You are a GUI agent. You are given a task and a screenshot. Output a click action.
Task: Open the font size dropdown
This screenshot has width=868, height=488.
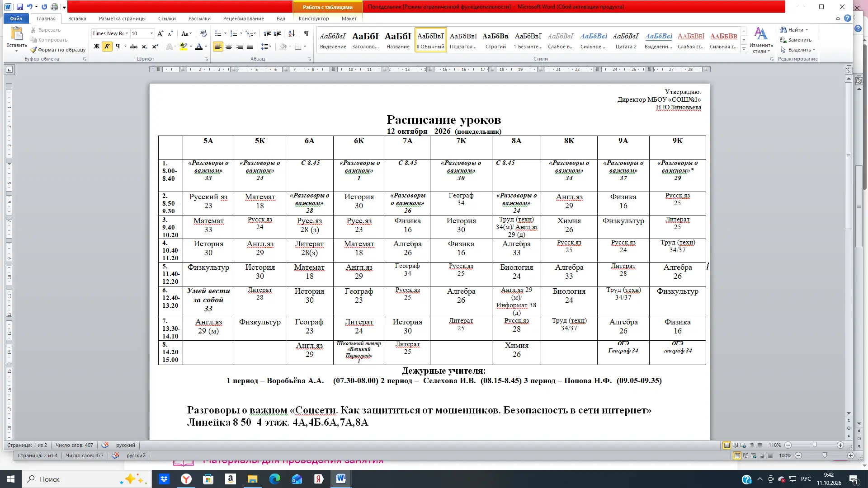[x=151, y=33]
